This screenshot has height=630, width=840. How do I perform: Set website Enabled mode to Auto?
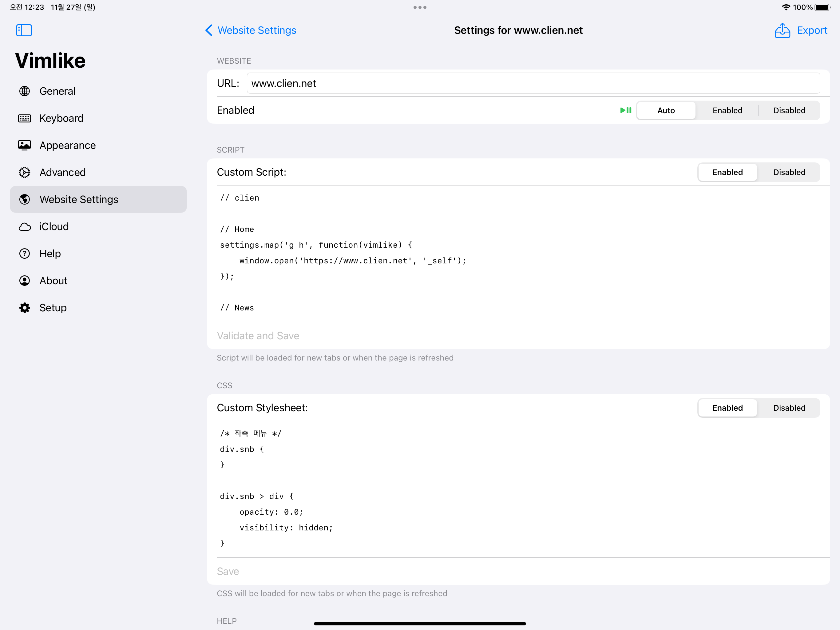coord(666,110)
